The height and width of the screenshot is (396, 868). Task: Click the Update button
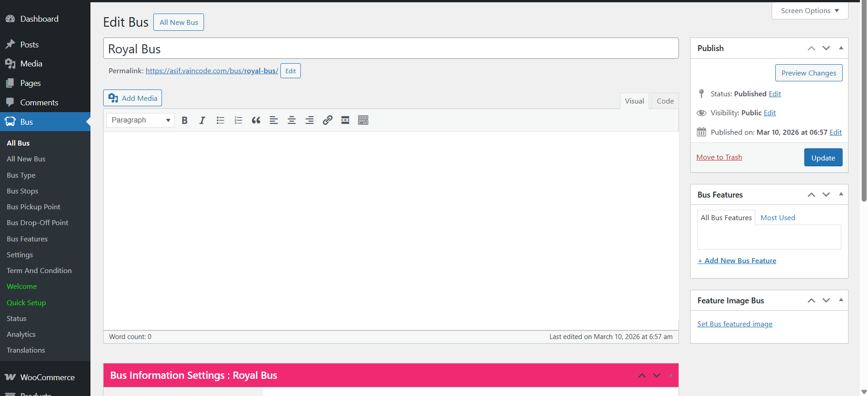823,158
